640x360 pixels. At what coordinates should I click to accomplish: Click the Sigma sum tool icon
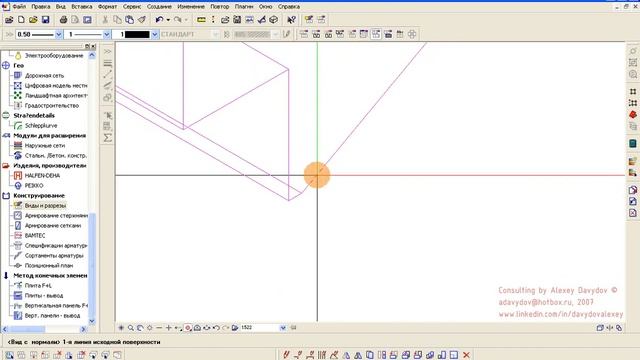[x=107, y=138]
